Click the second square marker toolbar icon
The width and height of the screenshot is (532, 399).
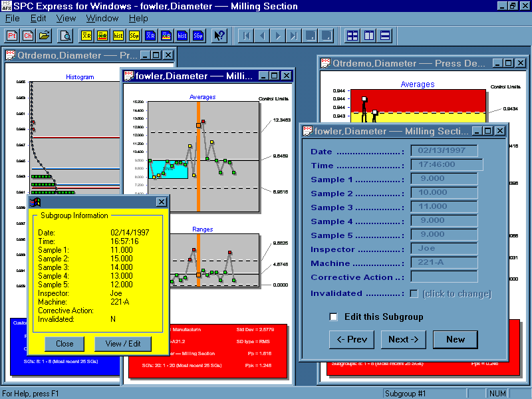coord(327,36)
